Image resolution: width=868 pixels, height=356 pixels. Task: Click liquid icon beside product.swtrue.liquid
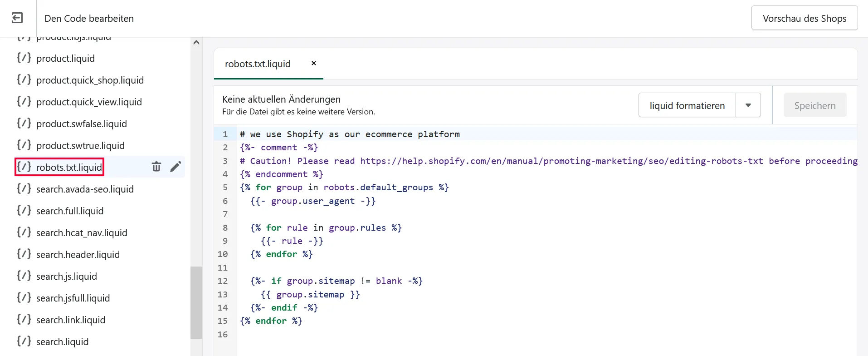pos(24,145)
